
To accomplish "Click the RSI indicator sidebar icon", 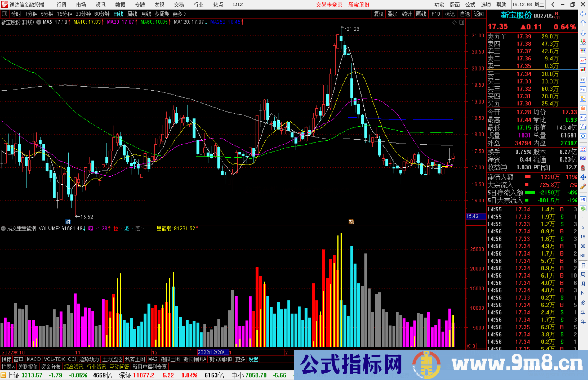I will coord(583,158).
